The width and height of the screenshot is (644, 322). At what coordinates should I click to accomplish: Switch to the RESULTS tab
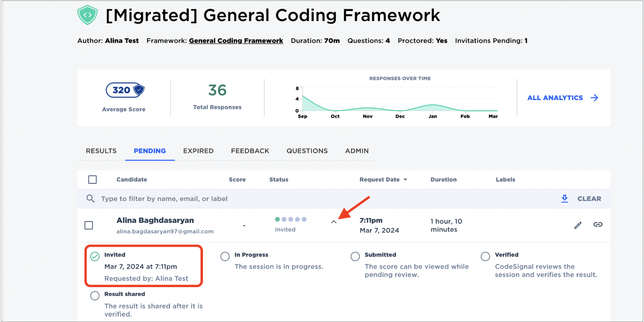click(101, 151)
